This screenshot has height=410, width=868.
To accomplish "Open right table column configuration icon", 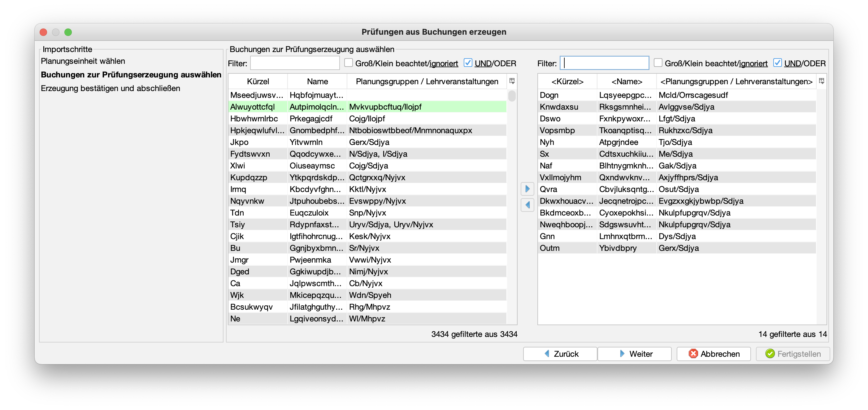I will pyautogui.click(x=822, y=81).
